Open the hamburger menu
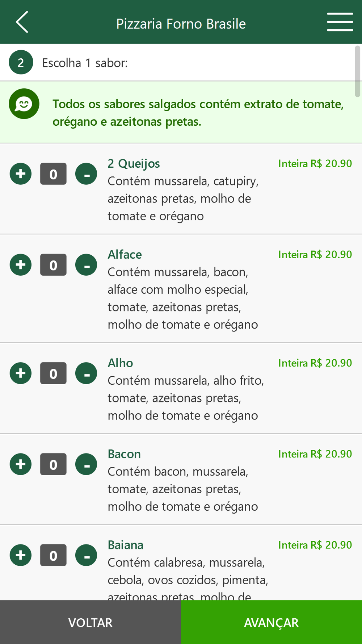The width and height of the screenshot is (362, 644). (340, 22)
